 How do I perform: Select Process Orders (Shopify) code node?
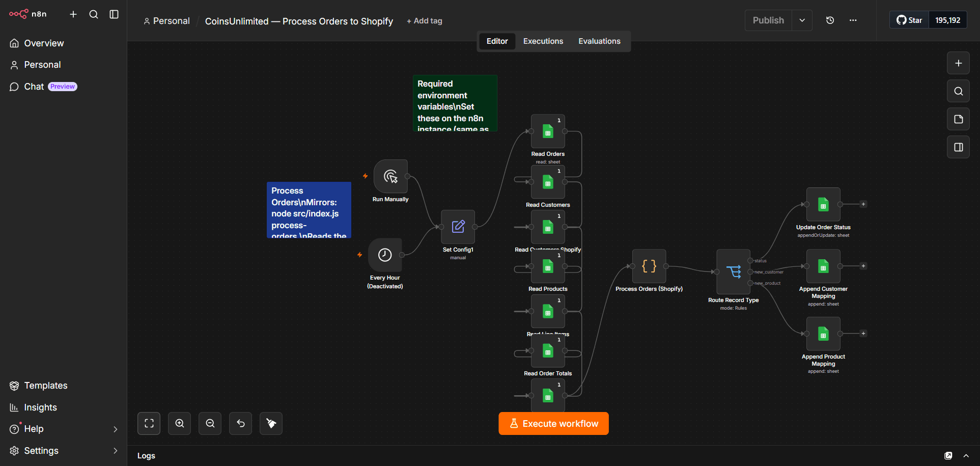pyautogui.click(x=649, y=266)
